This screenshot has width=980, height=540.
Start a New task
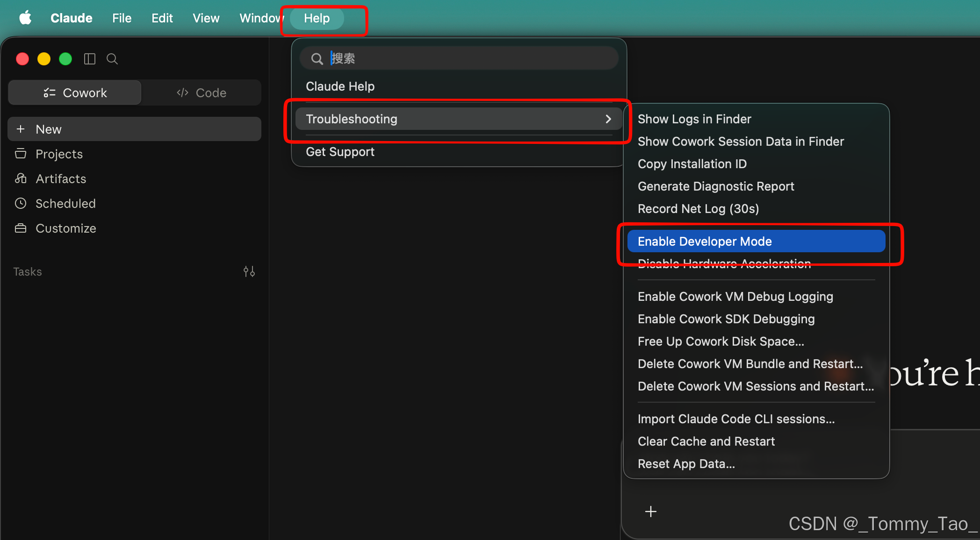point(134,129)
